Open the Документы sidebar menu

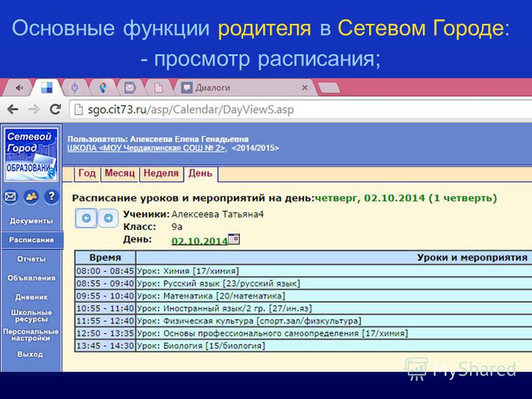[31, 221]
